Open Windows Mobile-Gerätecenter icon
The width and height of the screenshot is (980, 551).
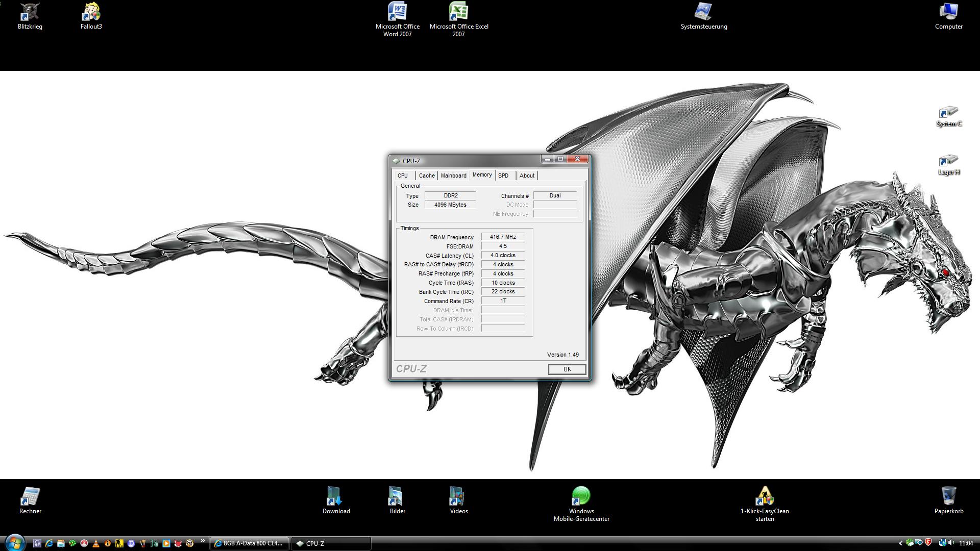[x=581, y=496]
